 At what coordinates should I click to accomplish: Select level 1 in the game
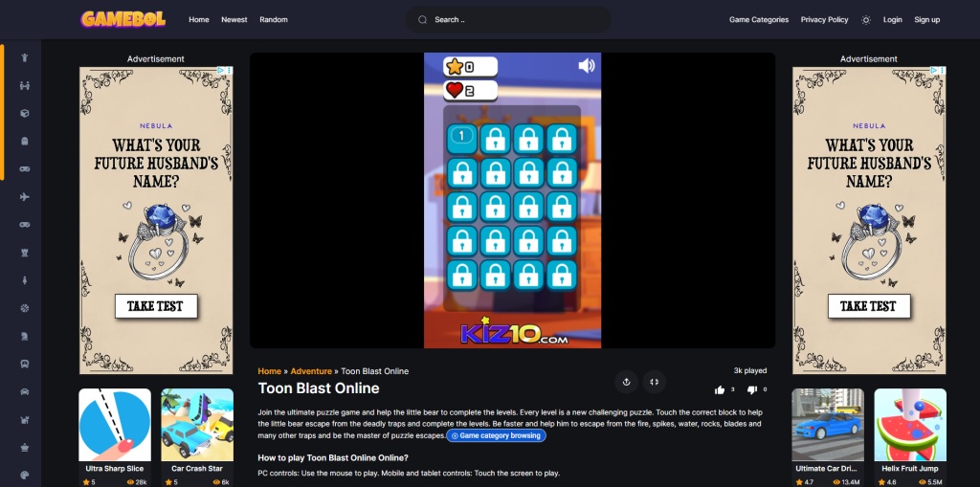coord(461,139)
